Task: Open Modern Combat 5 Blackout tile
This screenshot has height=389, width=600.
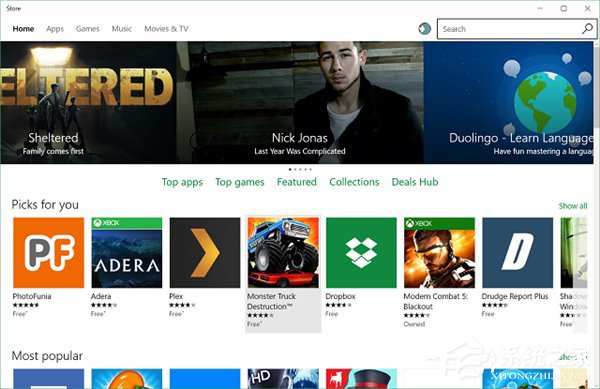Action: pyautogui.click(x=439, y=252)
